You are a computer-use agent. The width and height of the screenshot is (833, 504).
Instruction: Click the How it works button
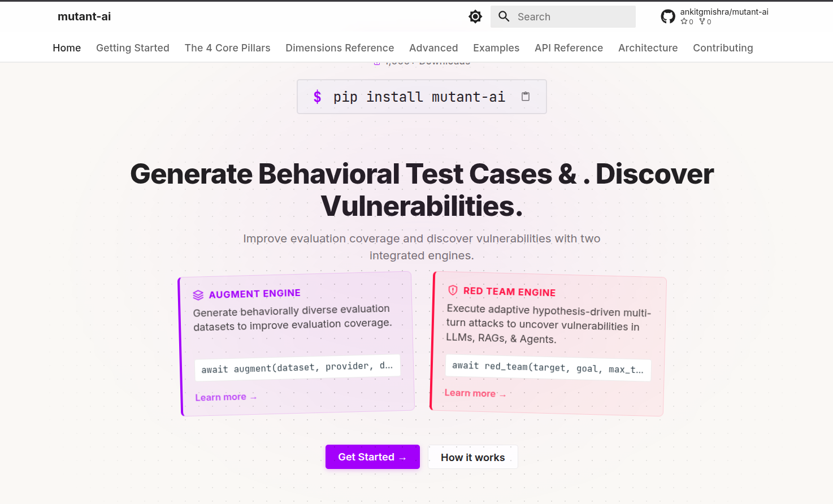click(473, 457)
